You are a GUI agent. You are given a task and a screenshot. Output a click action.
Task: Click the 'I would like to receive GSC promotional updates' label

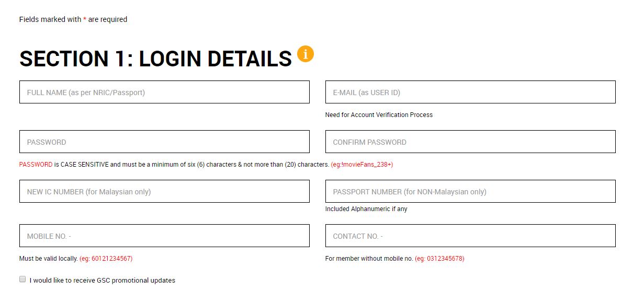coord(103,281)
